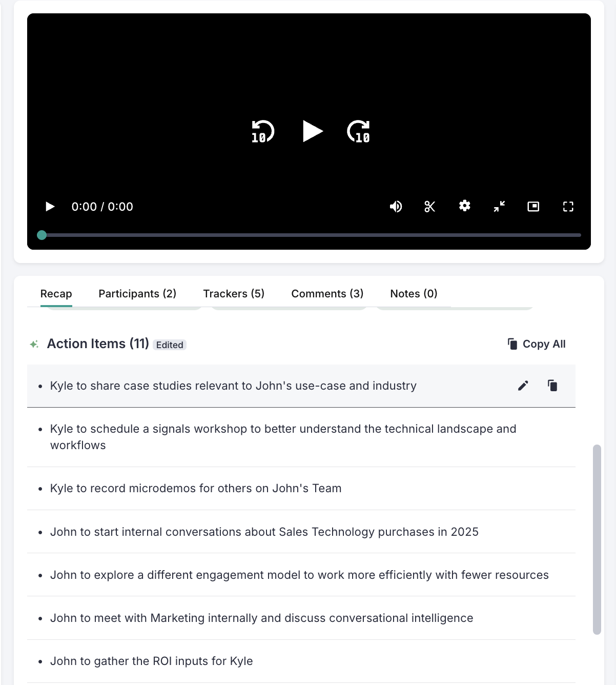Toggle play on the bottom-left player control
Screen dimensions: 616x685
pos(50,206)
